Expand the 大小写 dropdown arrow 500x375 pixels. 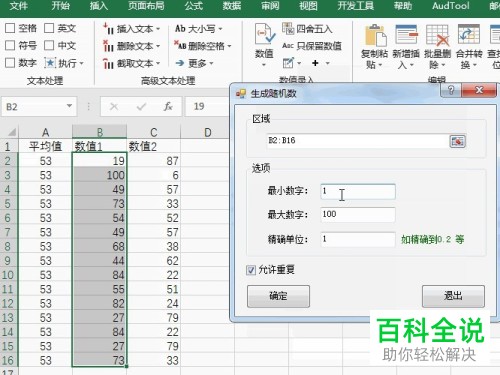220,29
